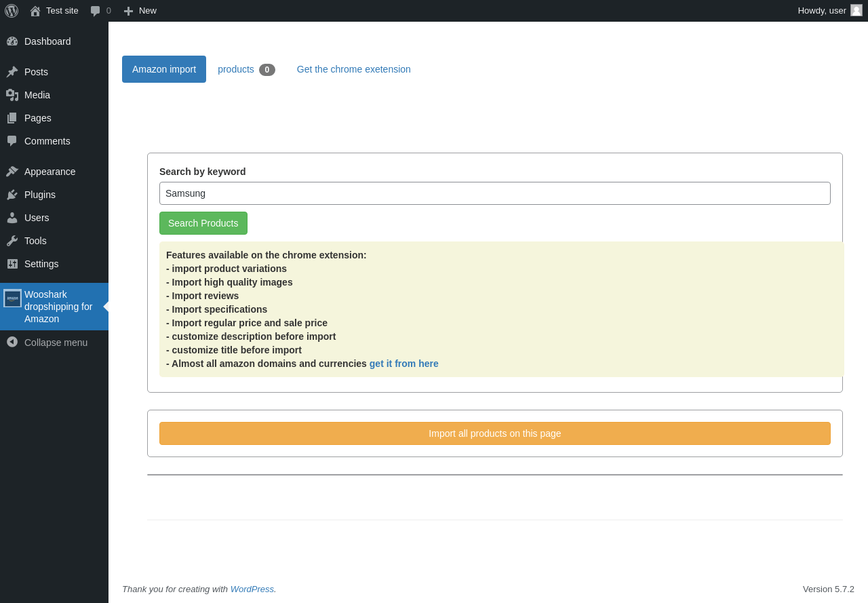Click the Media icon in sidebar
The width and height of the screenshot is (868, 603).
click(x=12, y=95)
